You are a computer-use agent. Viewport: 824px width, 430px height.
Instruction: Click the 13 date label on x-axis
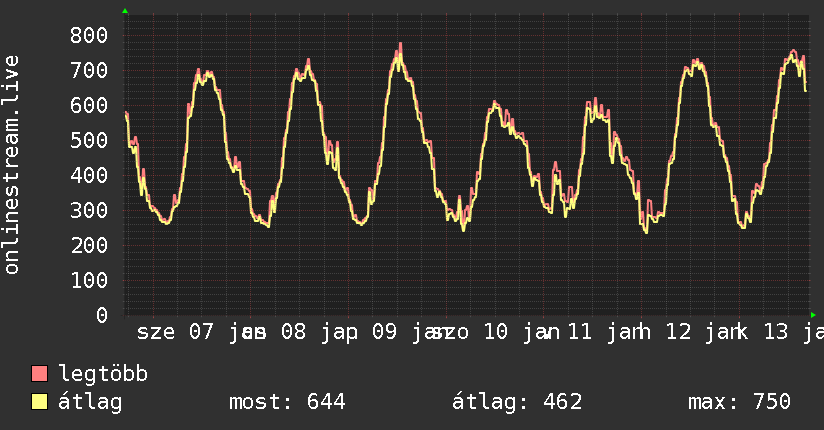click(776, 332)
